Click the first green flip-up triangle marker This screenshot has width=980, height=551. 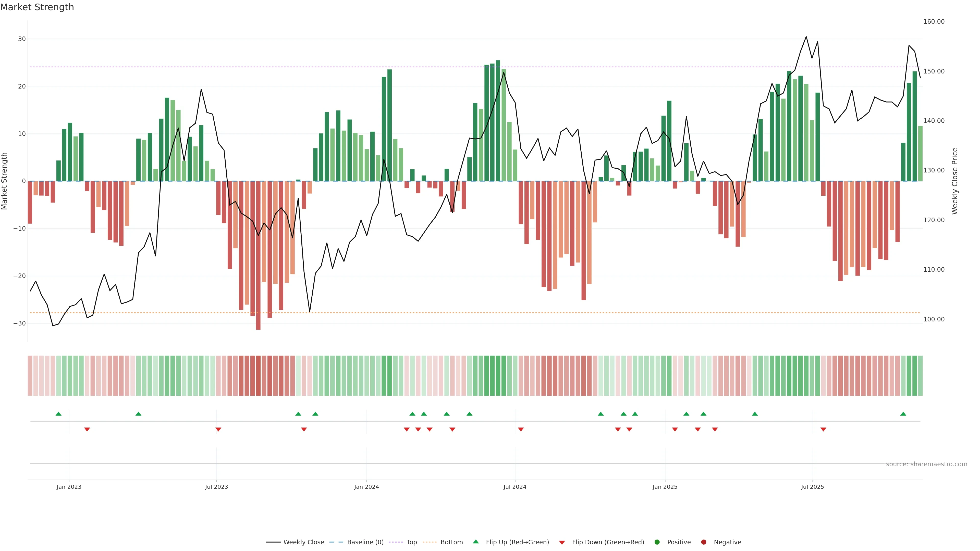59,414
